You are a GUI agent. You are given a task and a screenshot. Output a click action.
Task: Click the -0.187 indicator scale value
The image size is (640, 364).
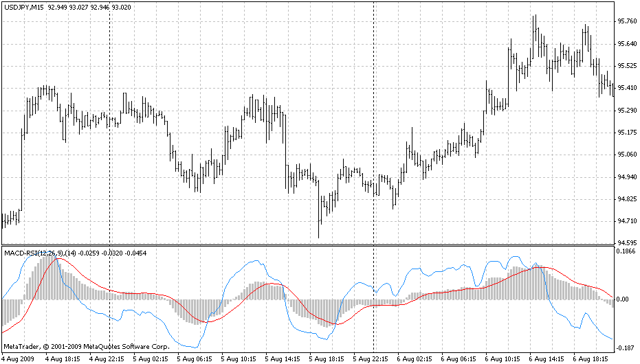[626, 348]
